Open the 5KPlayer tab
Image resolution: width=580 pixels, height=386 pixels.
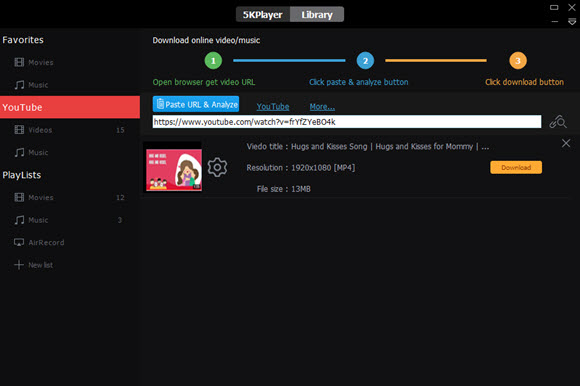(x=263, y=14)
